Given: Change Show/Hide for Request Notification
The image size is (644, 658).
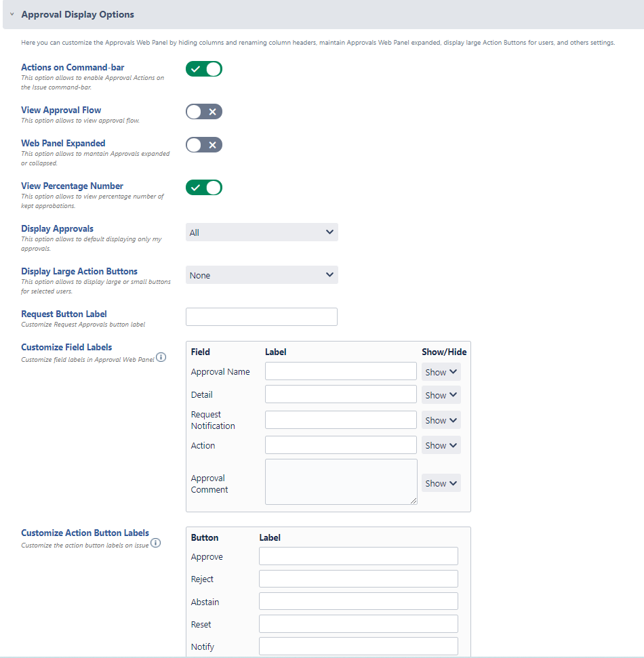Looking at the screenshot, I should 441,420.
